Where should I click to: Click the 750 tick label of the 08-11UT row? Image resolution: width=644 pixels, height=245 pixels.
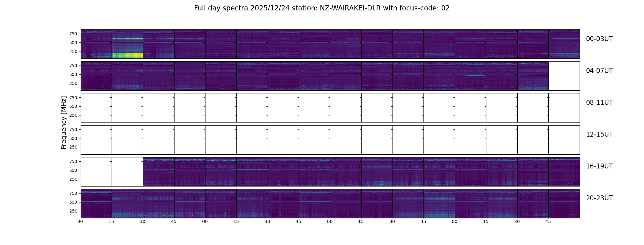tap(73, 97)
